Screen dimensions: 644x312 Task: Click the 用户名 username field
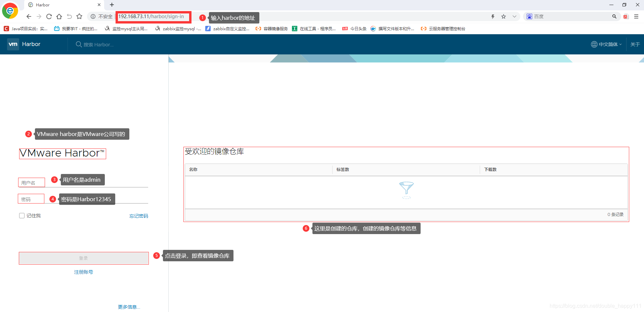coord(83,183)
